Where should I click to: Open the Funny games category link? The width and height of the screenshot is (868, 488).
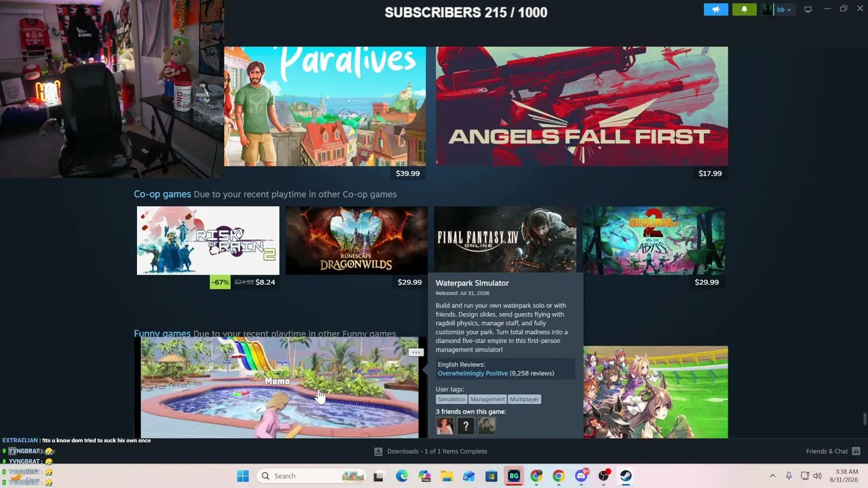tap(162, 333)
